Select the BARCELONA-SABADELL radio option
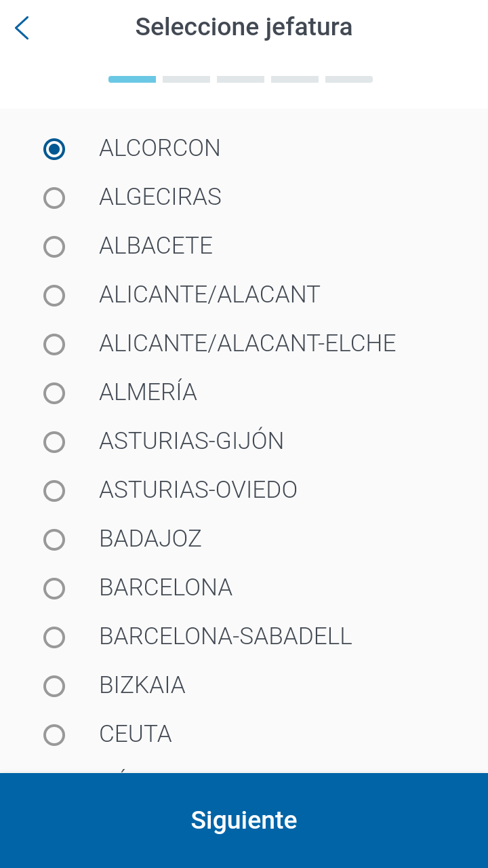The width and height of the screenshot is (488, 868). (x=54, y=637)
